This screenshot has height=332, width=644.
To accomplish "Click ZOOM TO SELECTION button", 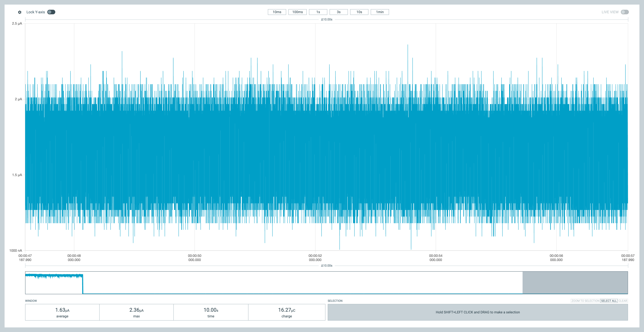I will click(585, 301).
